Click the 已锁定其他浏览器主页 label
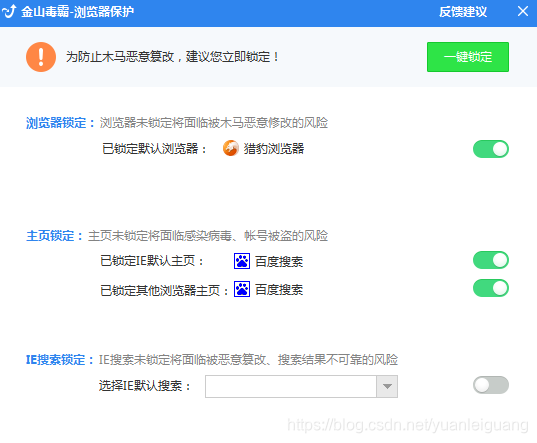Viewport: 537px width, 443px height. [x=164, y=291]
